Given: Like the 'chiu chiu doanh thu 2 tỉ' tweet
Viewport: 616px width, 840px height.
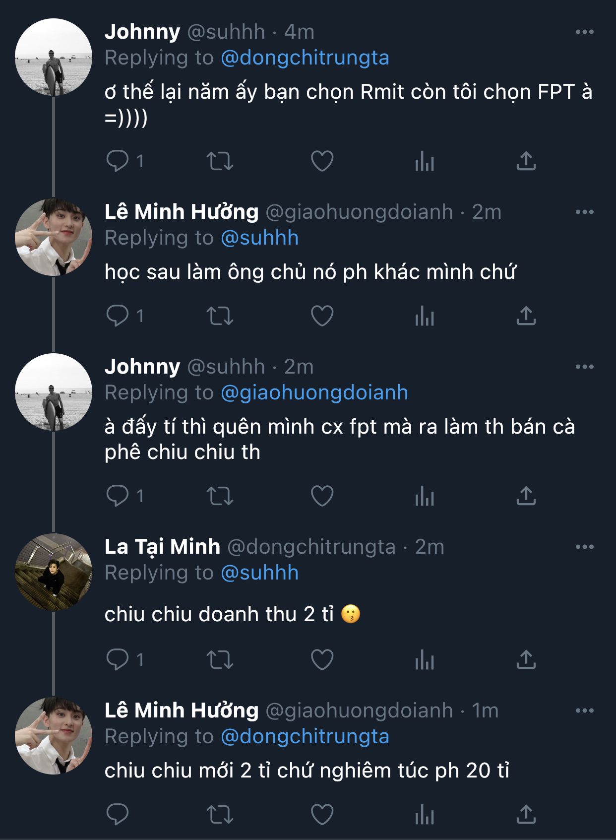Looking at the screenshot, I should [x=322, y=659].
